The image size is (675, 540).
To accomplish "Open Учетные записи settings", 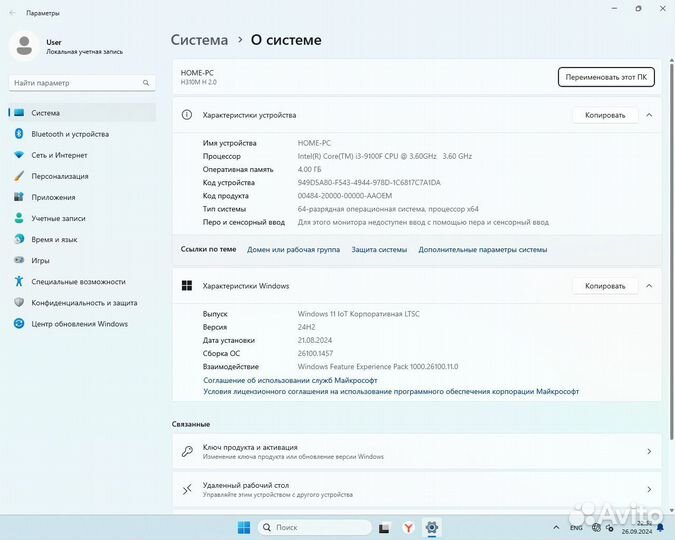I will [82, 218].
